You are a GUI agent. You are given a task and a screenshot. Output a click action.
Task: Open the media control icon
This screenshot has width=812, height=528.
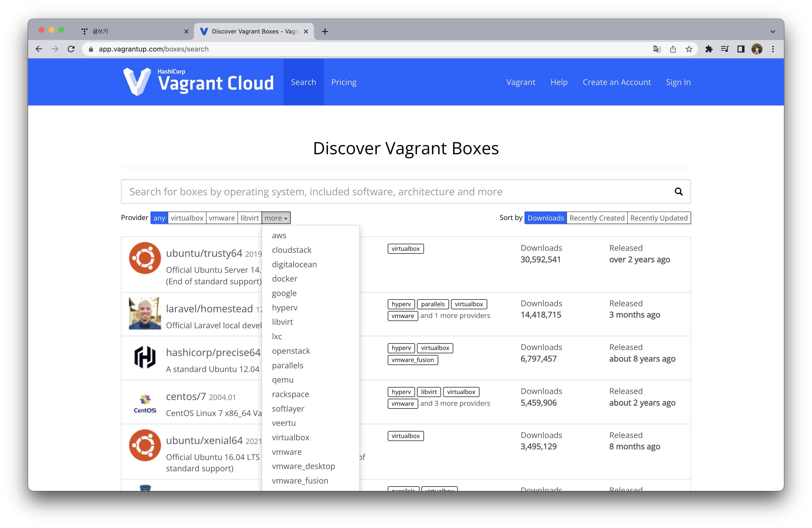click(725, 49)
